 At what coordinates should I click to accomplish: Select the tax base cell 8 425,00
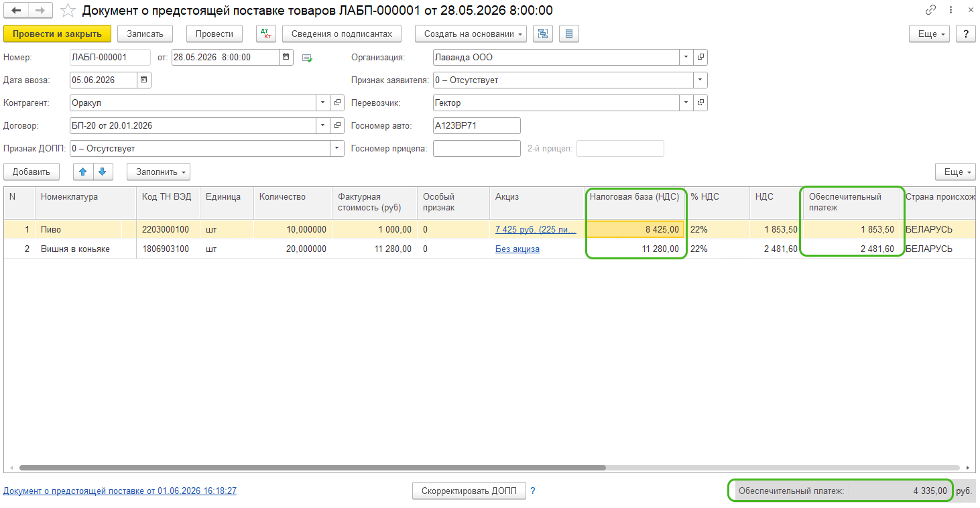[x=635, y=229]
